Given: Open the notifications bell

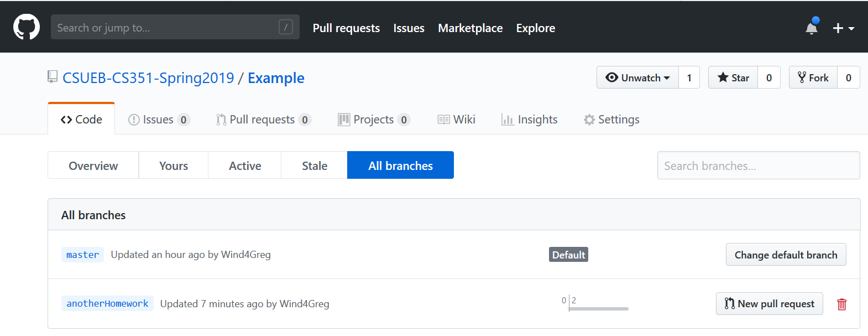Looking at the screenshot, I should (x=811, y=28).
